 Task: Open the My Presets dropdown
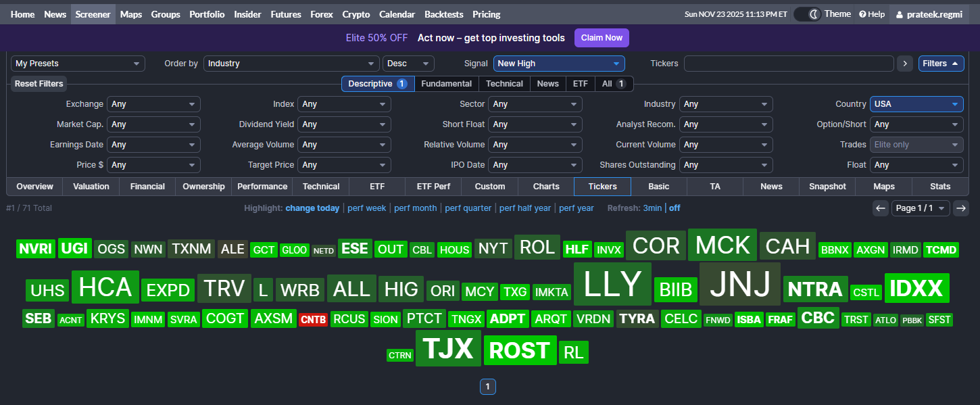[78, 64]
